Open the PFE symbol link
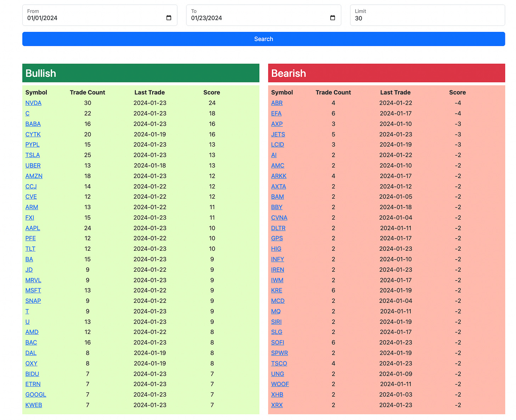The image size is (516, 420). point(30,238)
